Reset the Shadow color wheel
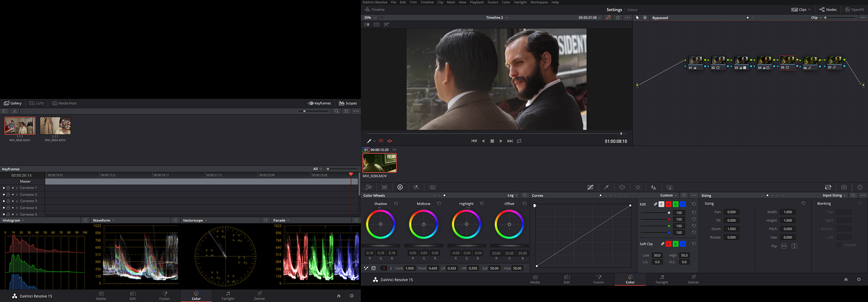 (x=396, y=204)
